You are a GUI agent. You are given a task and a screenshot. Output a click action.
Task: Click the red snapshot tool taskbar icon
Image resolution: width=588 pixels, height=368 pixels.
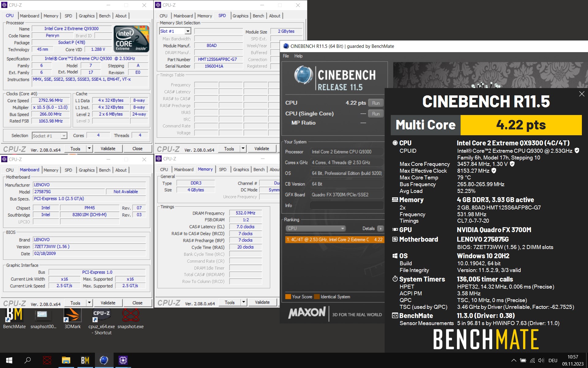47,360
